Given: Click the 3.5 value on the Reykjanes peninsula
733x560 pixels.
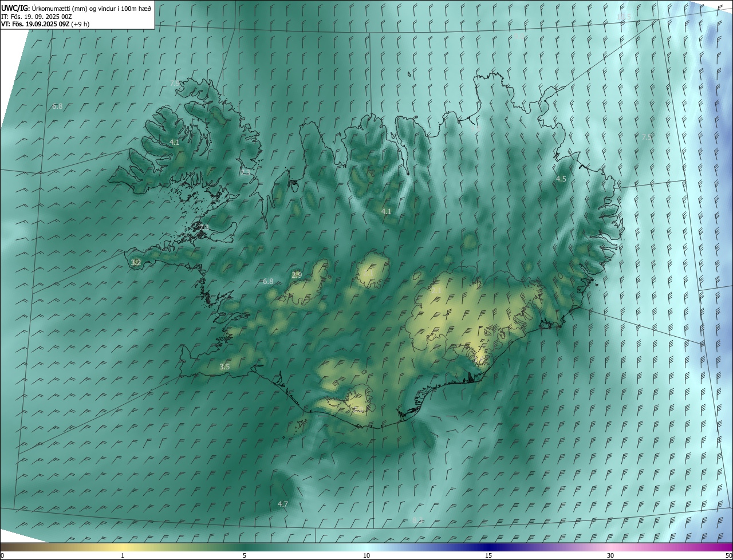Looking at the screenshot, I should [x=224, y=366].
